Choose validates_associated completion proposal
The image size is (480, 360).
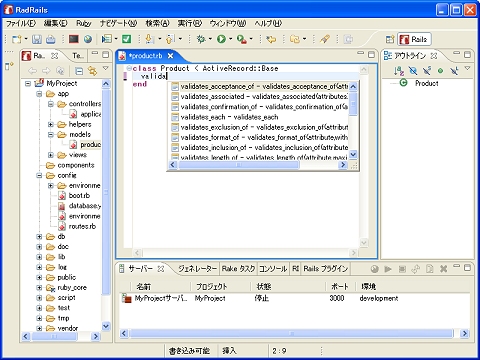[x=260, y=97]
